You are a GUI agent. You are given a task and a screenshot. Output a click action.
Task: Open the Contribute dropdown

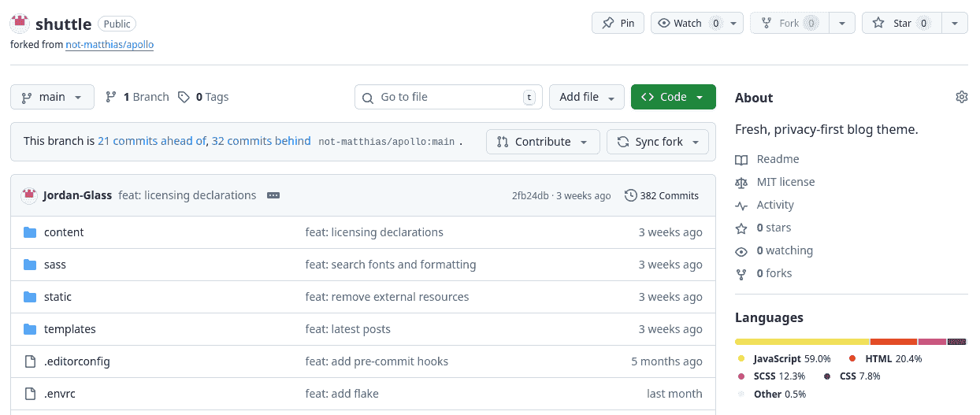[x=543, y=142]
